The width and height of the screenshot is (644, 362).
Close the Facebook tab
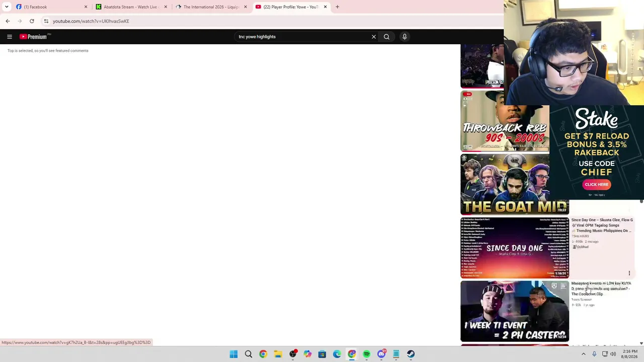point(86,7)
